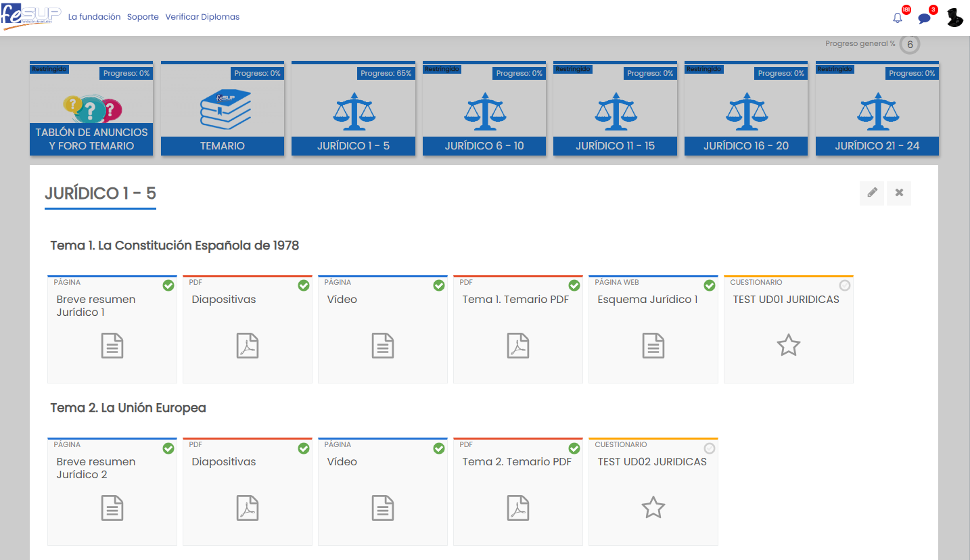Click the Verificar Diplomas link

tap(202, 17)
